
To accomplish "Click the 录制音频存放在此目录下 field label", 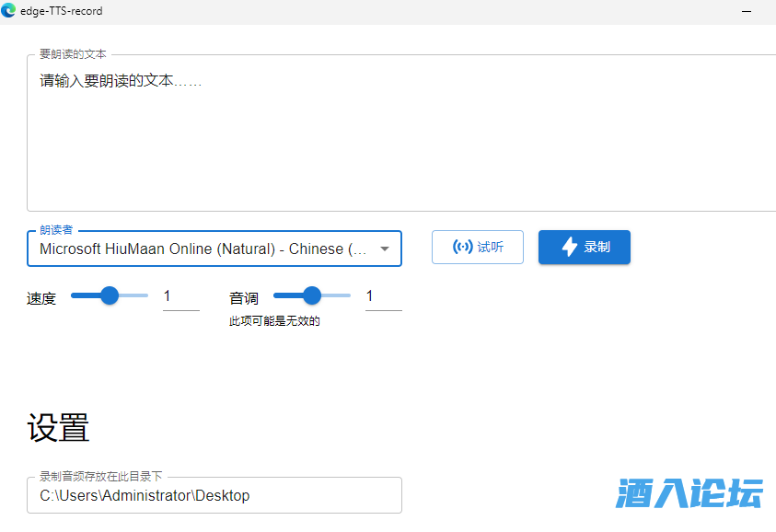I will 100,477.
